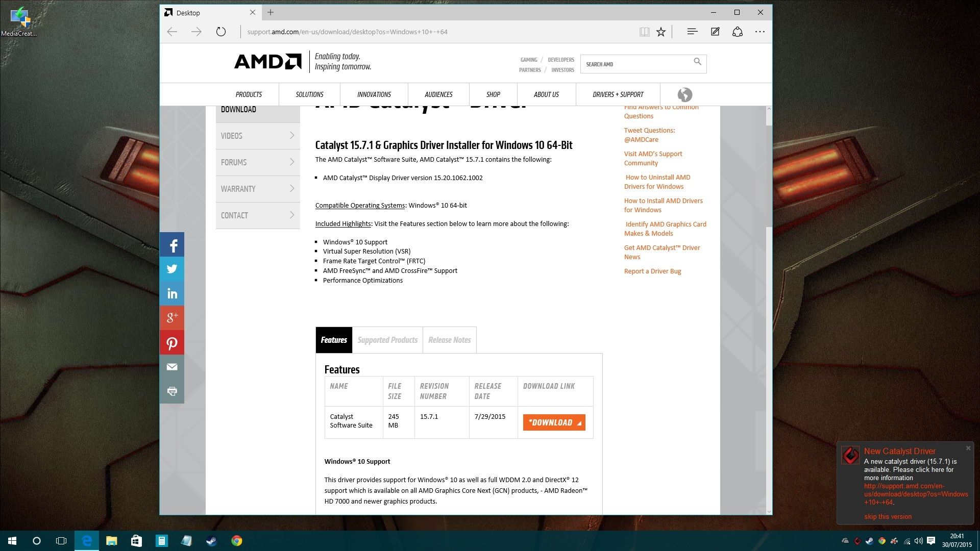Open Action Center in system tray
The width and height of the screenshot is (980, 551).
(930, 541)
